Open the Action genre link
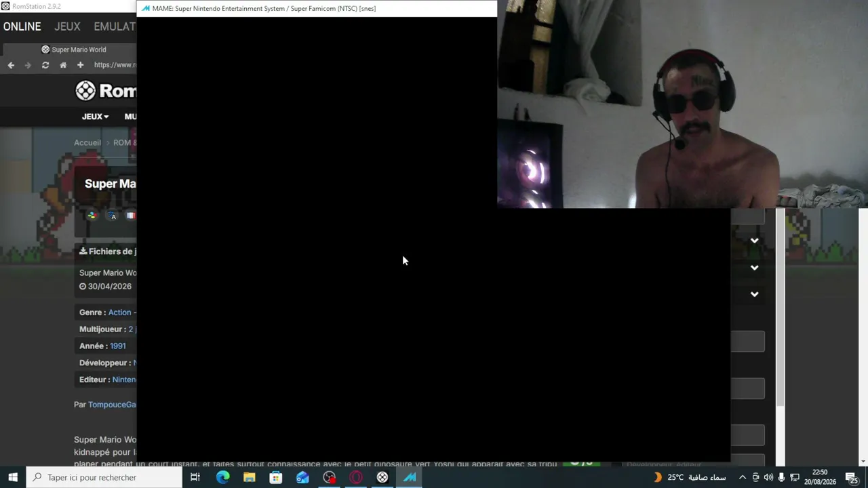Screen dimensions: 868x488 click(120, 312)
